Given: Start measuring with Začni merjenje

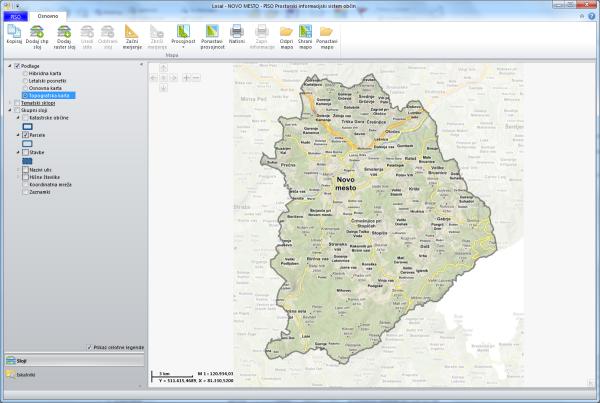Looking at the screenshot, I should coord(133,32).
